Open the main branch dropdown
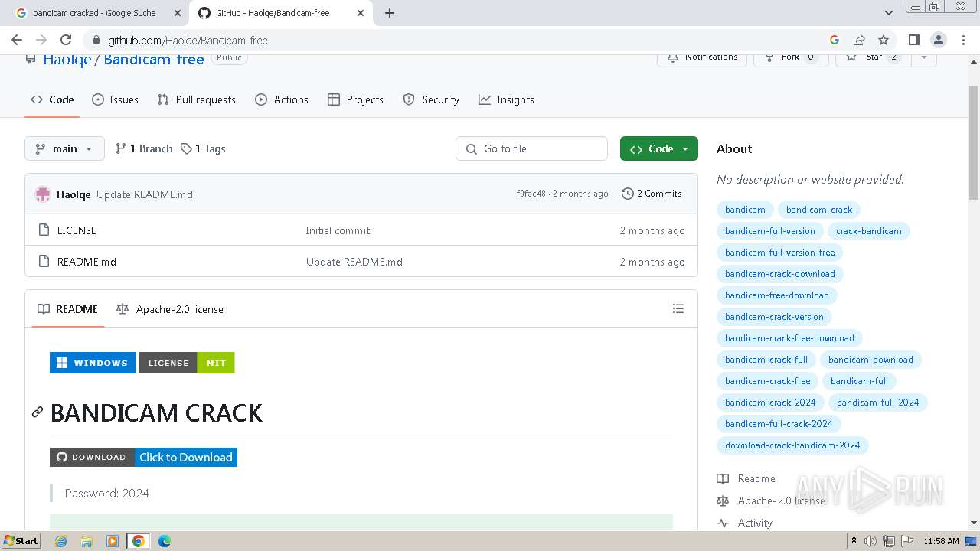The height and width of the screenshot is (551, 980). tap(64, 148)
